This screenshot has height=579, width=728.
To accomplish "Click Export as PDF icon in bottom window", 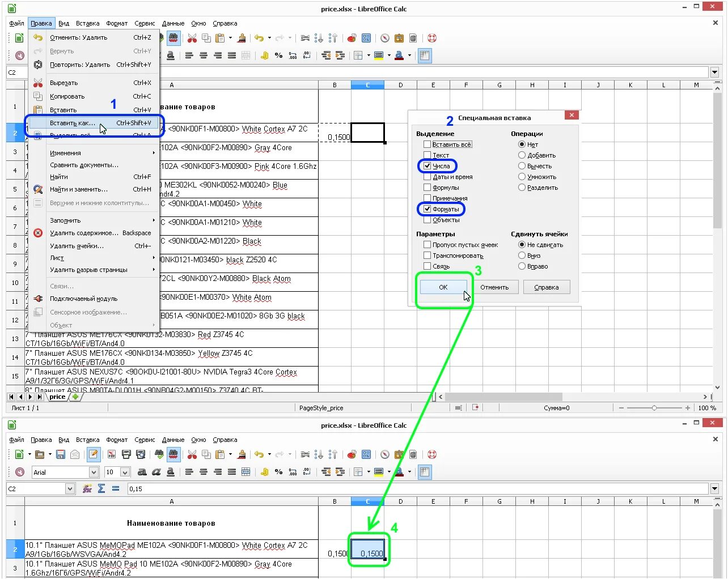I will [112, 454].
